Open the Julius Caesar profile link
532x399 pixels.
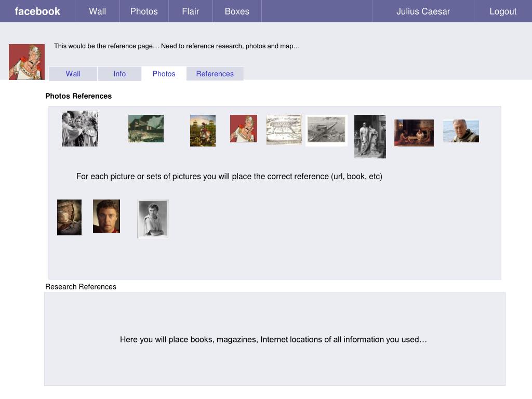click(x=423, y=11)
